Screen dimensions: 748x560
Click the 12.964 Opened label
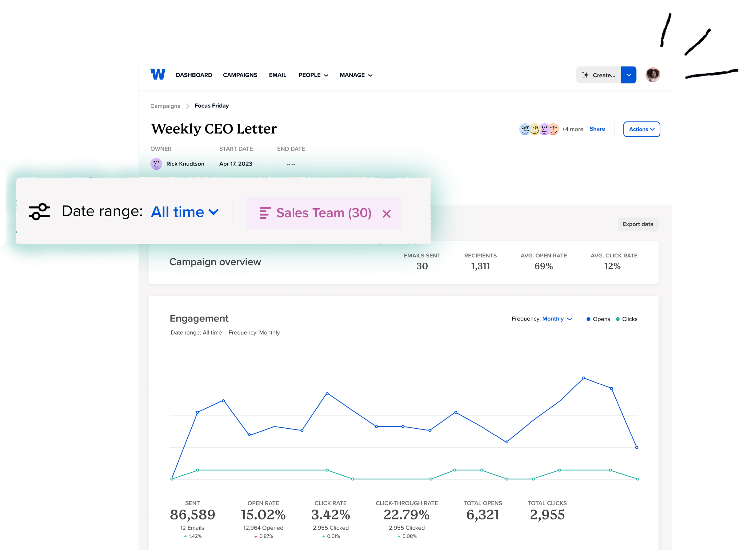263,527
